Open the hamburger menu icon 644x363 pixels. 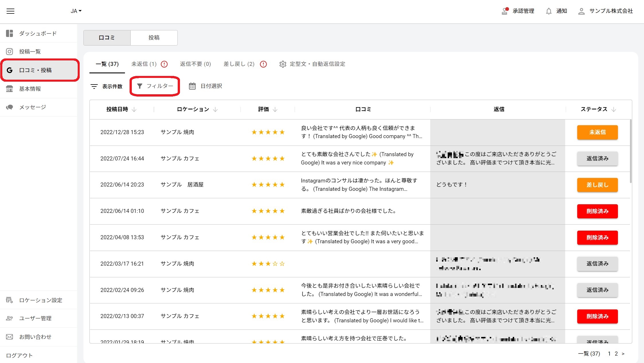coord(11,11)
